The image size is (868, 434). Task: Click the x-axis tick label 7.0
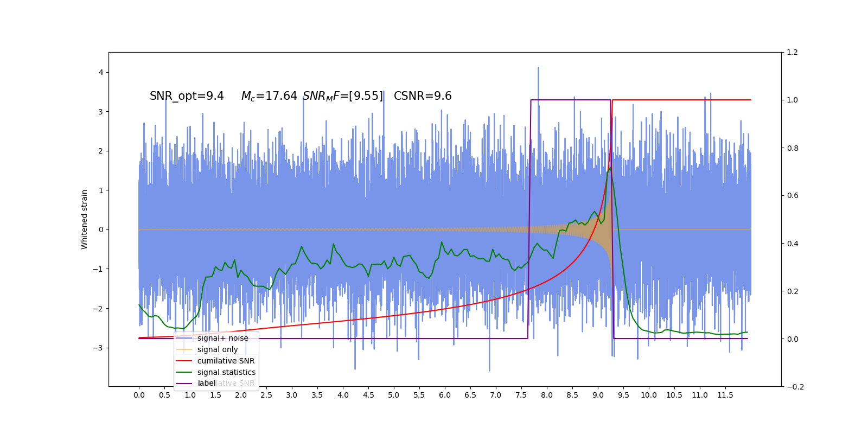pos(496,395)
